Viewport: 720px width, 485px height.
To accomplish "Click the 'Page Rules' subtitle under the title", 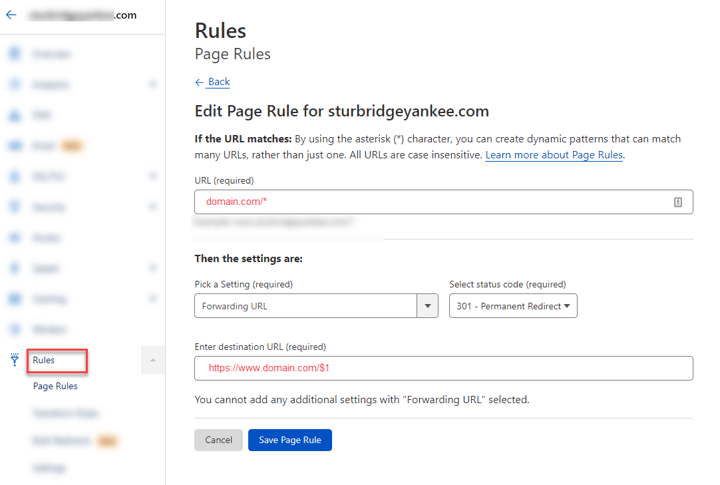I will pos(232,54).
